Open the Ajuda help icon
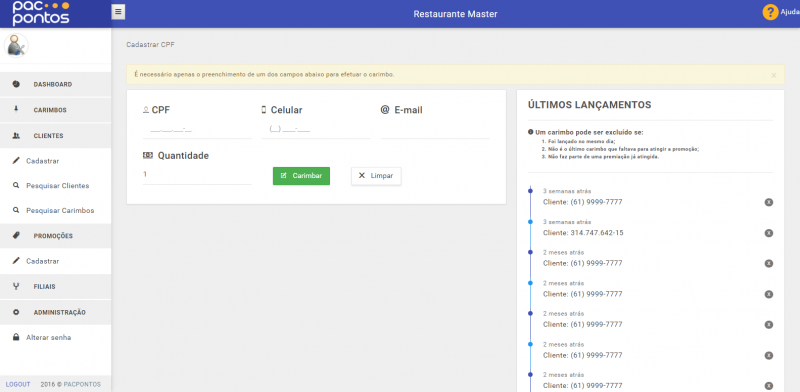Image resolution: width=800 pixels, height=392 pixels. click(770, 12)
